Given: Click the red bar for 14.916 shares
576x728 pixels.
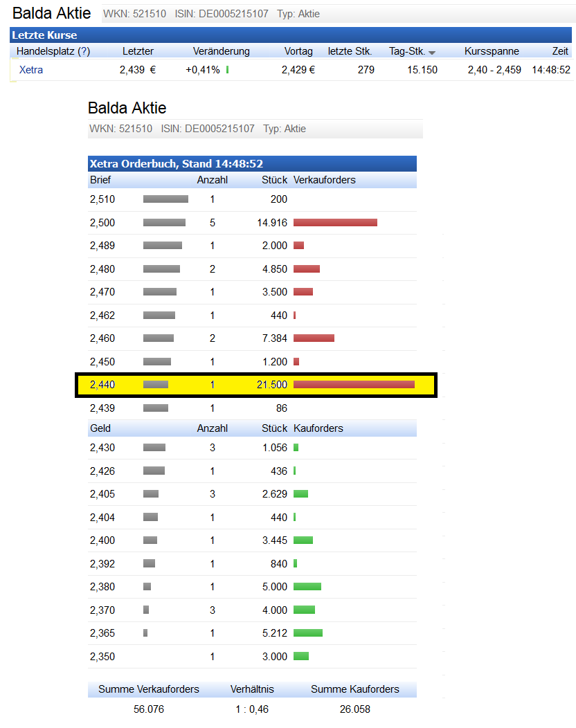Looking at the screenshot, I should click(x=335, y=223).
